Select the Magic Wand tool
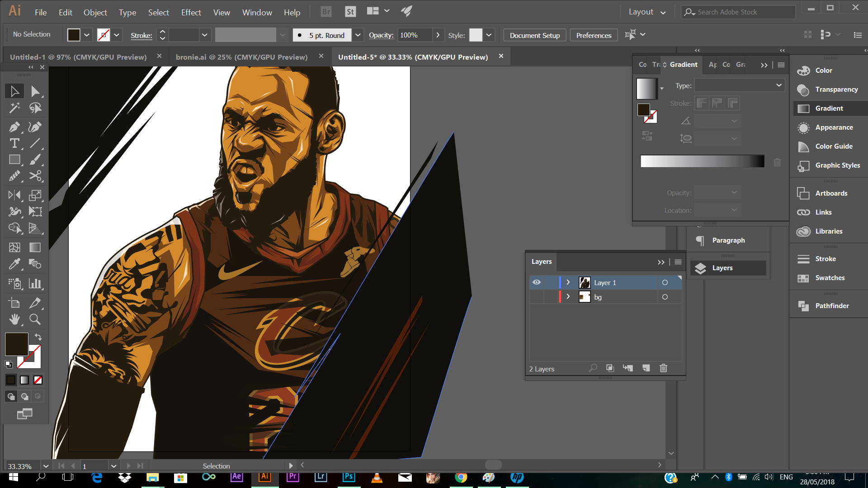The height and width of the screenshot is (488, 868). pos(14,108)
